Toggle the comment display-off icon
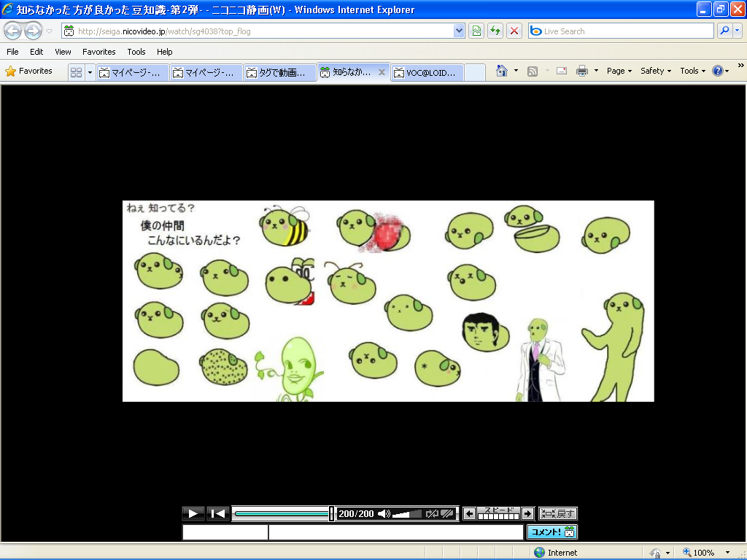The height and width of the screenshot is (560, 747). pos(447,514)
